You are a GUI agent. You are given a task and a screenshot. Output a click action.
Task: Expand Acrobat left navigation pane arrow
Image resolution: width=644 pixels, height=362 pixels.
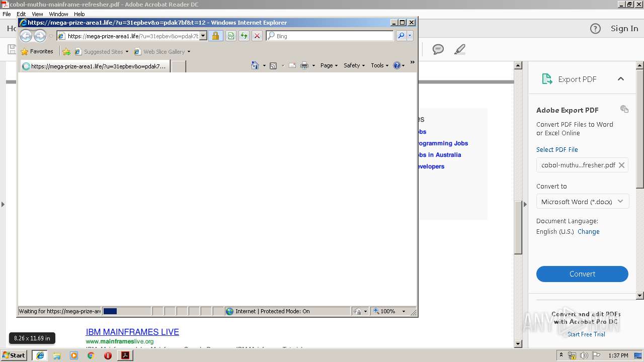(3, 204)
